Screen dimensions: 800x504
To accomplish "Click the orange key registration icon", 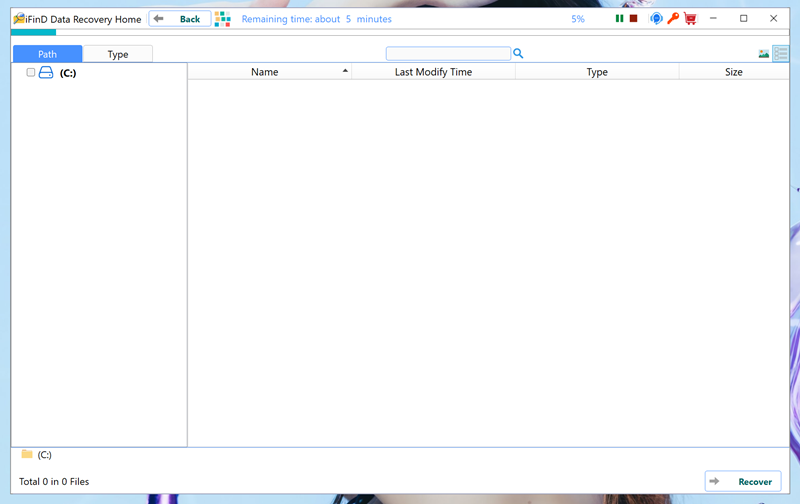I will pos(673,19).
